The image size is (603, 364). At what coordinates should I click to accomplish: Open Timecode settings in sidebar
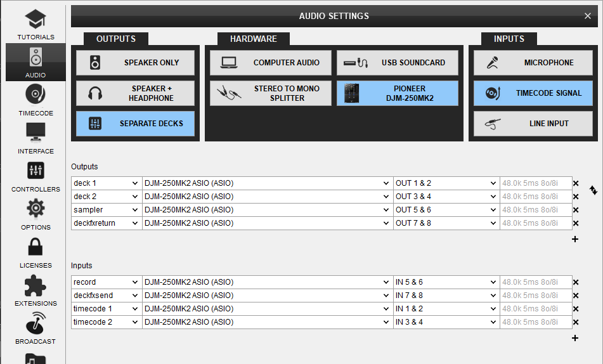tap(36, 100)
